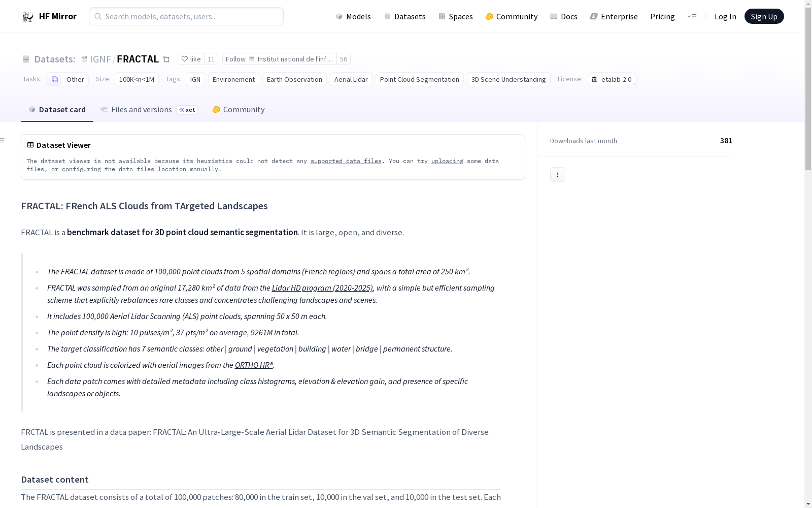Switch to Files and versions tab

149,110
